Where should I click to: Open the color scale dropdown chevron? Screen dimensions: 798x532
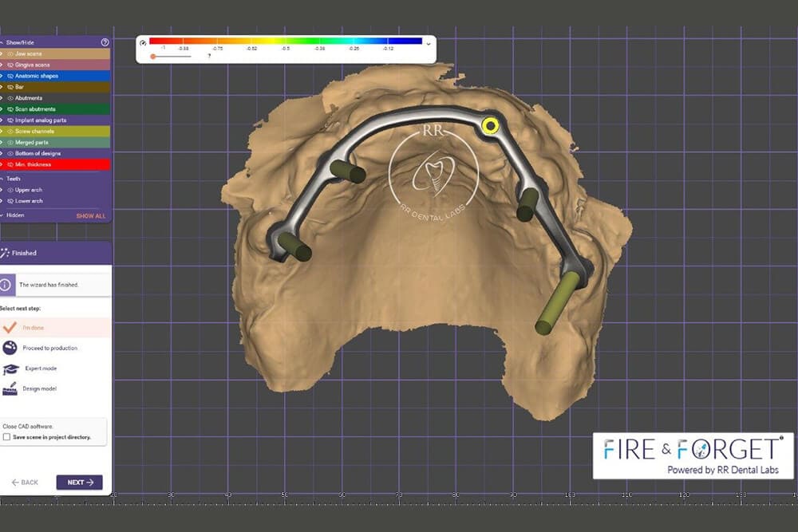[x=429, y=44]
